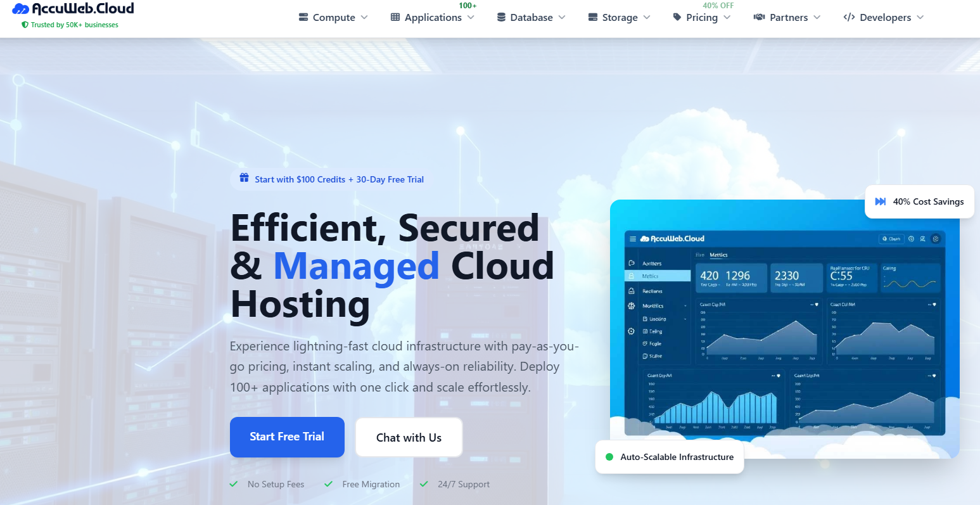
Task: Click the AccuWeb.Cloud logo icon
Action: [x=21, y=9]
